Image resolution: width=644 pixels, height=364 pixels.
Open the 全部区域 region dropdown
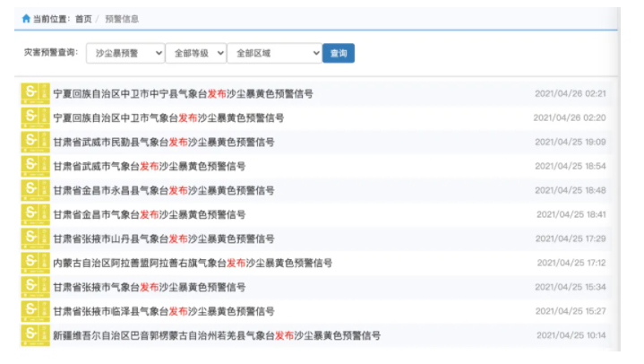pyautogui.click(x=274, y=54)
